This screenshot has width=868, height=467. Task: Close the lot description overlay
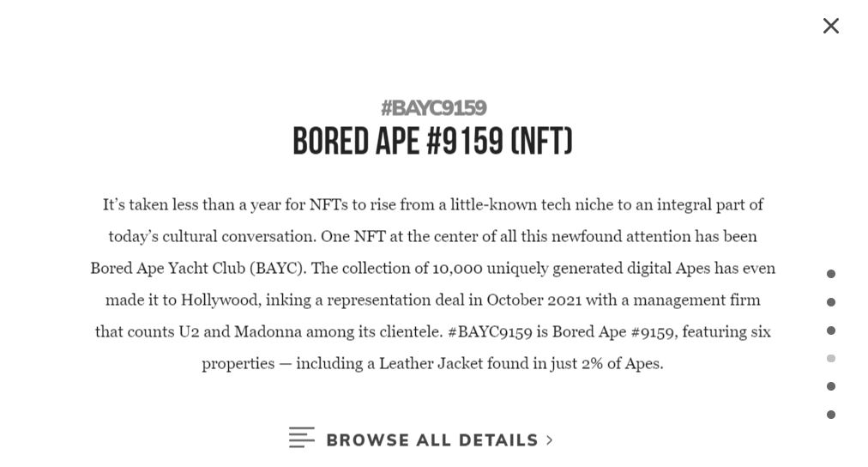tap(830, 26)
